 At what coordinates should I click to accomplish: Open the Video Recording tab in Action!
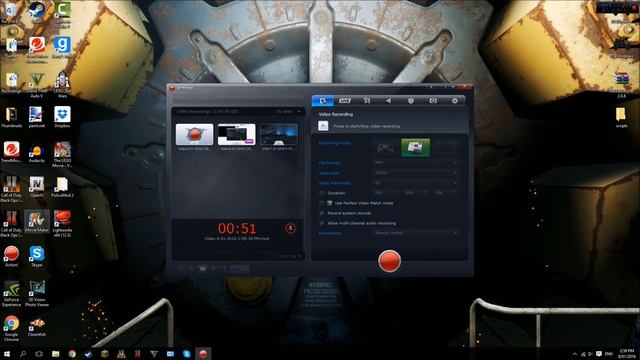point(323,101)
